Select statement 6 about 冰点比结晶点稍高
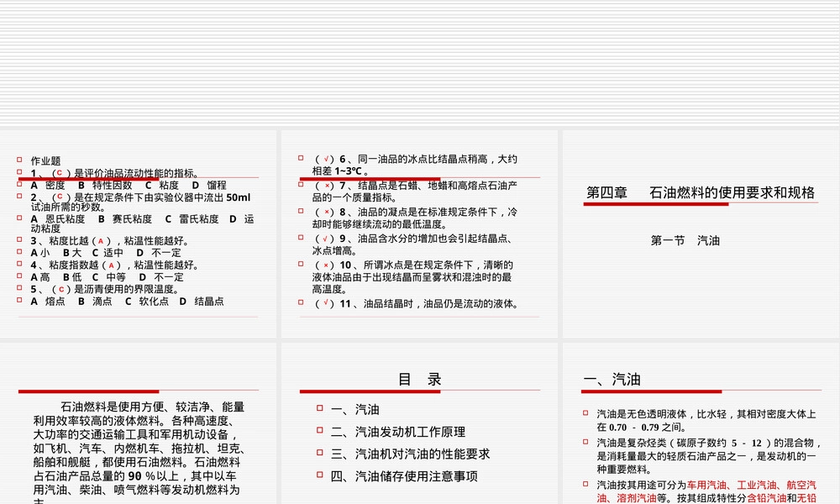The image size is (840, 504). [x=415, y=165]
